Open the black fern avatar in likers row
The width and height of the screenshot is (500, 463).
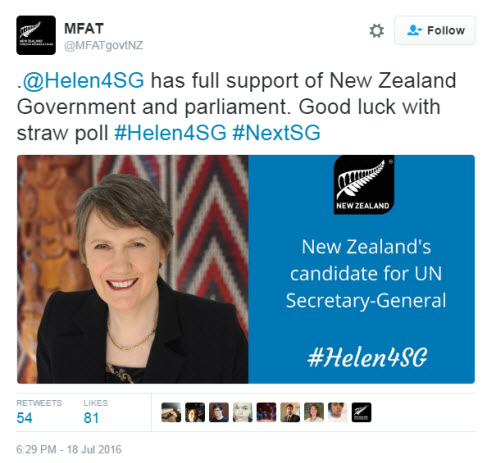click(361, 412)
